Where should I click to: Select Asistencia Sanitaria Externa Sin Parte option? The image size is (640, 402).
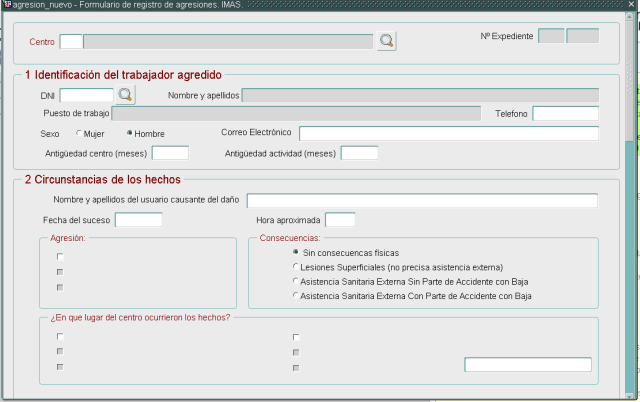[296, 281]
